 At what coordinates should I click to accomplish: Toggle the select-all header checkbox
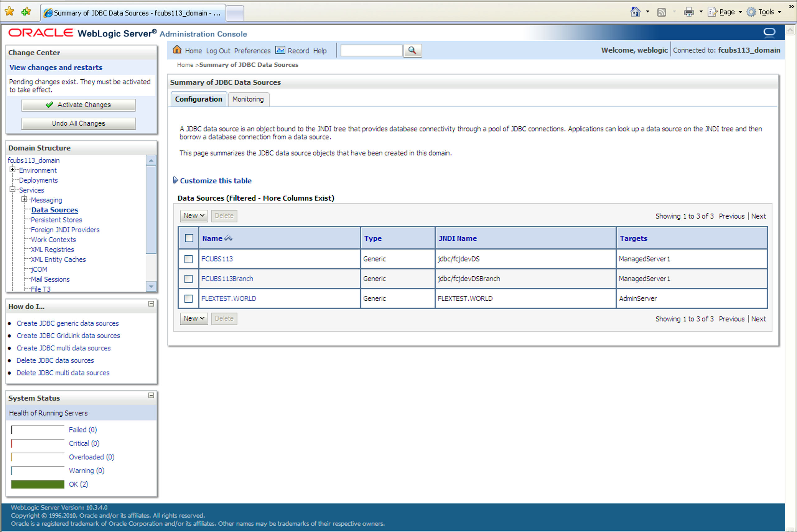(189, 238)
